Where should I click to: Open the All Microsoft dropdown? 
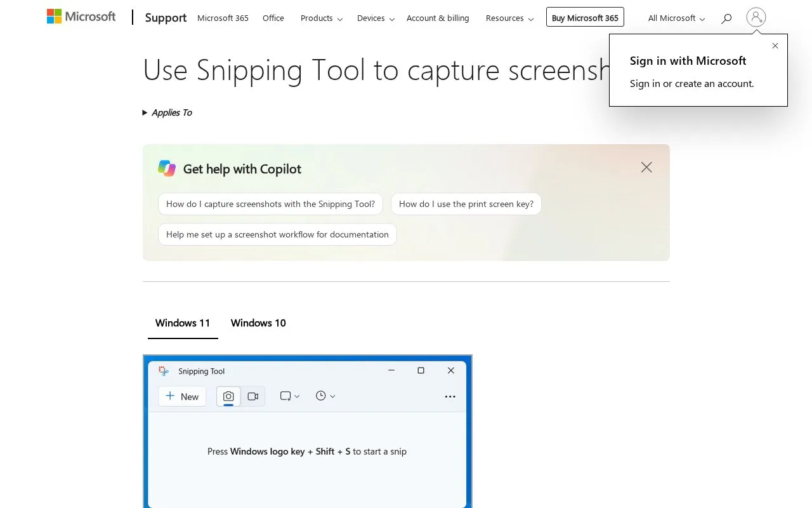[x=676, y=18]
